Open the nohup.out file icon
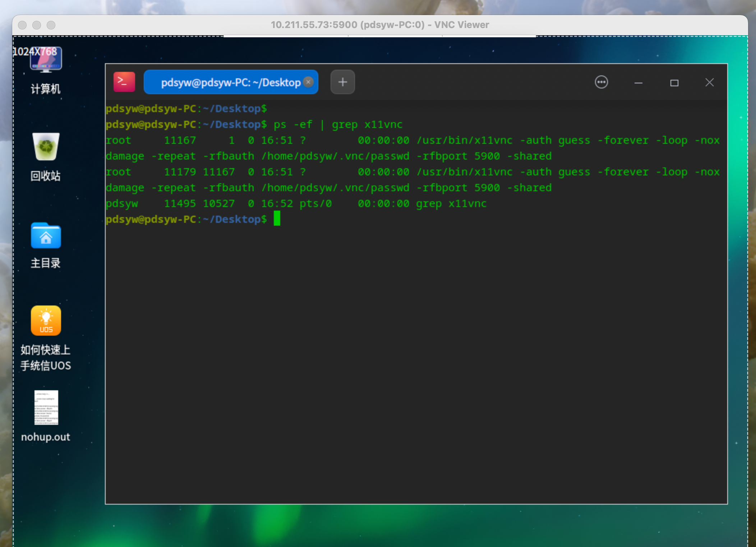The image size is (756, 547). tap(46, 408)
